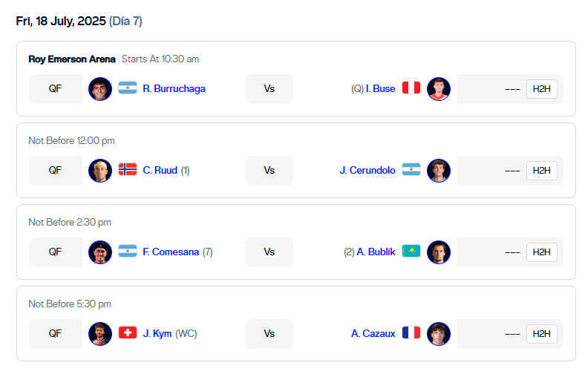Click R. Burruchaga's player photo
The image size is (588, 377).
(x=100, y=89)
